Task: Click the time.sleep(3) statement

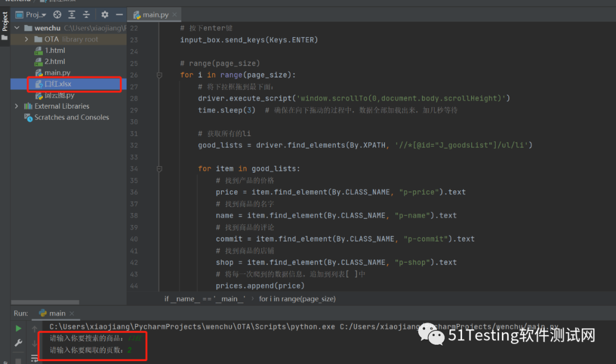Action: [226, 110]
